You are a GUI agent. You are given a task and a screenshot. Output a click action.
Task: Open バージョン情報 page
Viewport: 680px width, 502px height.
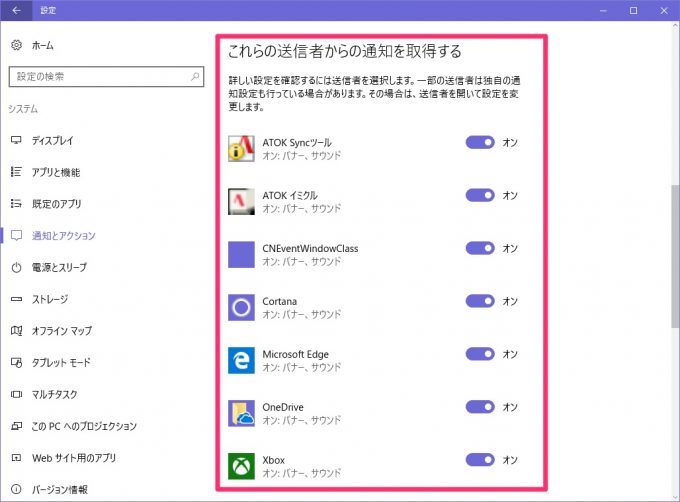click(x=59, y=489)
